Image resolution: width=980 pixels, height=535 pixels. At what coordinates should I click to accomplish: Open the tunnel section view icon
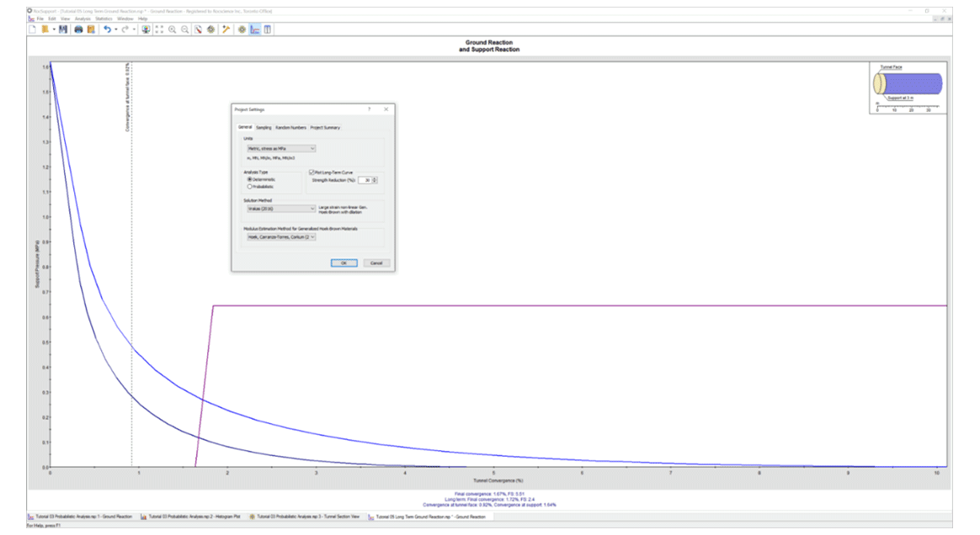click(242, 29)
